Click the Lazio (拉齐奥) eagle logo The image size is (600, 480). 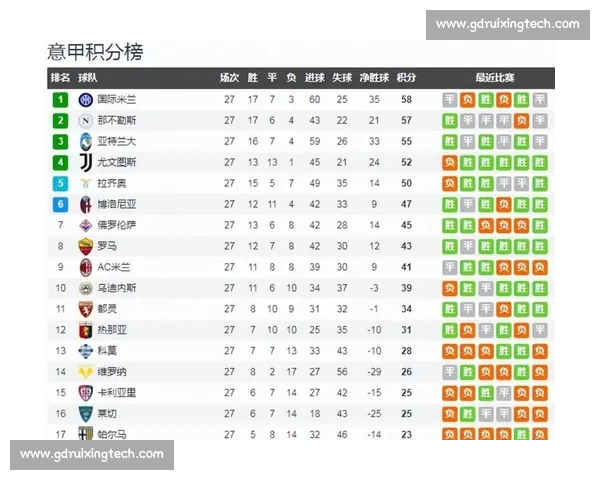click(85, 184)
